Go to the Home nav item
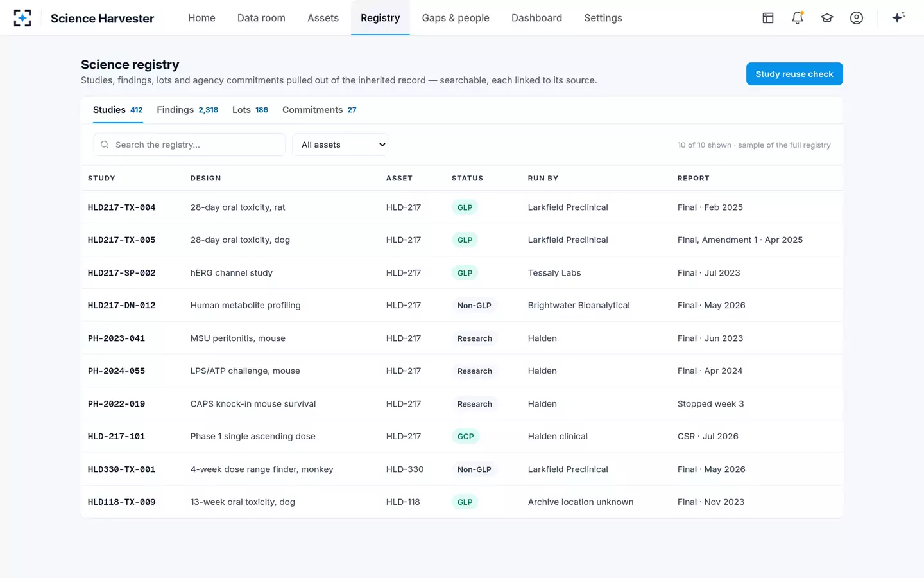The height and width of the screenshot is (578, 924). (201, 18)
